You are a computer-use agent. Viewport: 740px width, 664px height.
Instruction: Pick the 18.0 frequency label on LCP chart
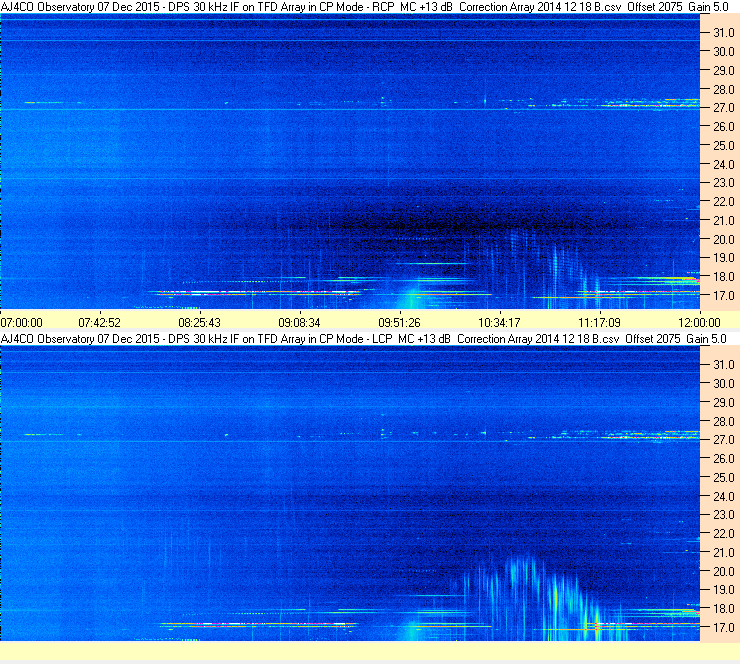[723, 609]
